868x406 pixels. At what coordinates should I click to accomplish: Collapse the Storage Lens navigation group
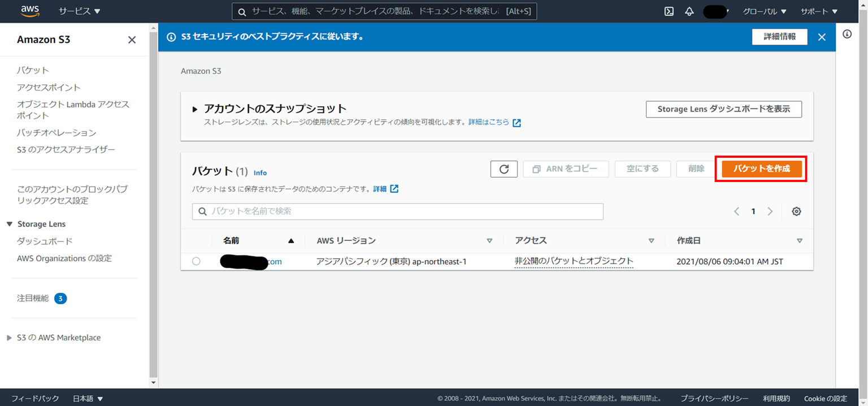[9, 224]
